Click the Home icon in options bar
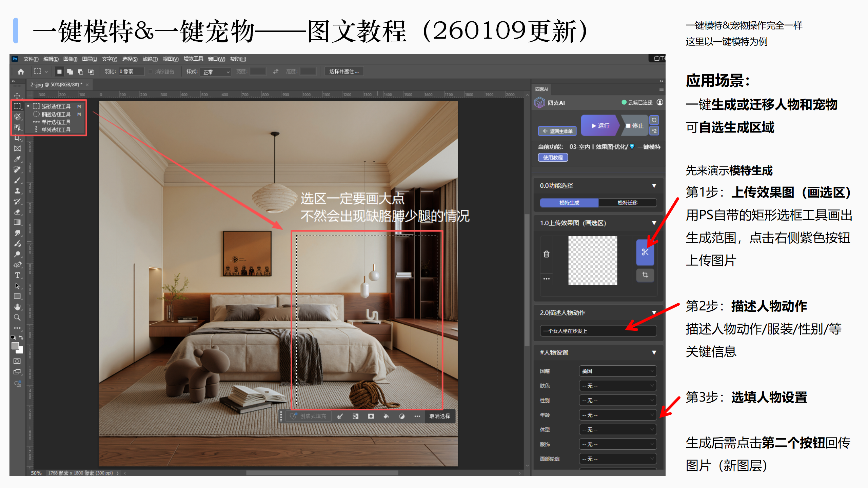Viewport: 868px width, 488px height. click(21, 72)
